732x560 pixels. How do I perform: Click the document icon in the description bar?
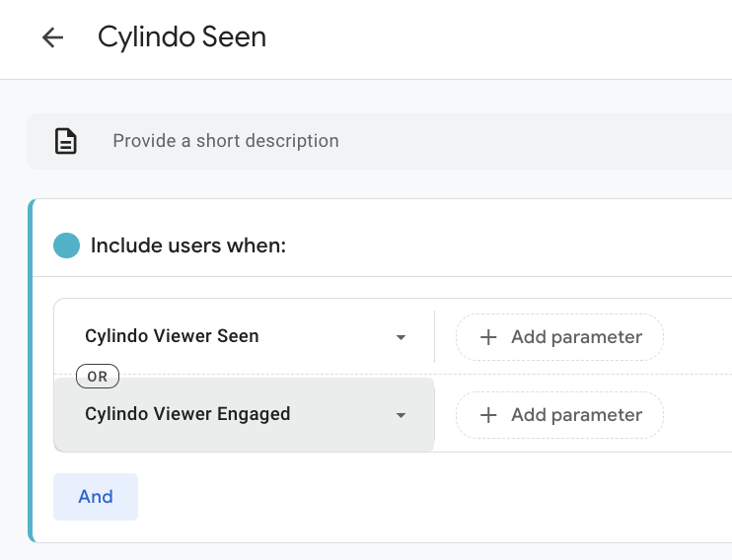[x=65, y=142]
